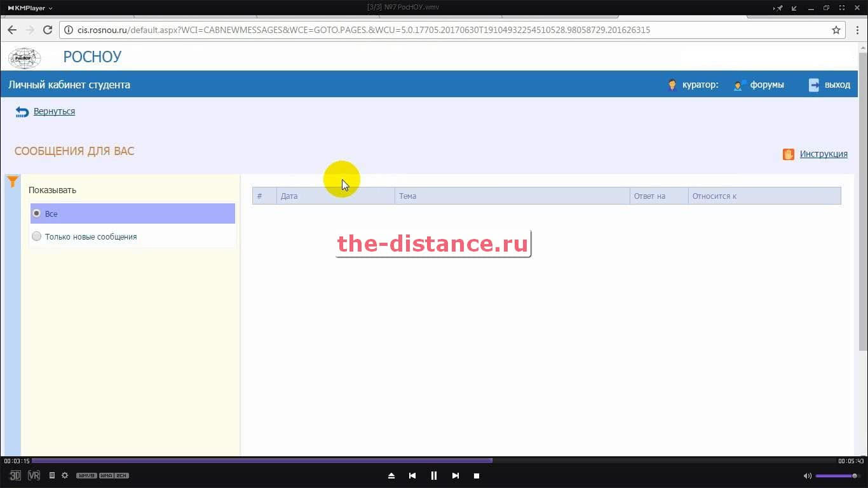Open the Инструкция link
This screenshot has height=488, width=868.
point(823,154)
